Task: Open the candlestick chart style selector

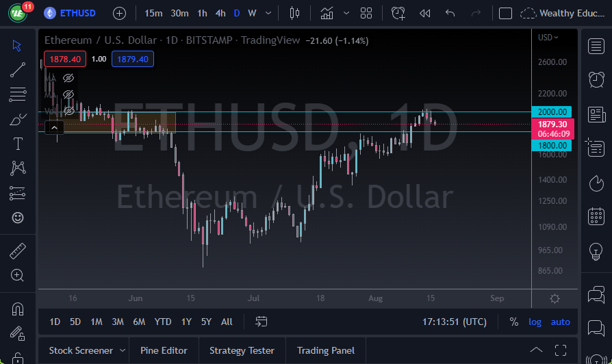Action: (294, 13)
